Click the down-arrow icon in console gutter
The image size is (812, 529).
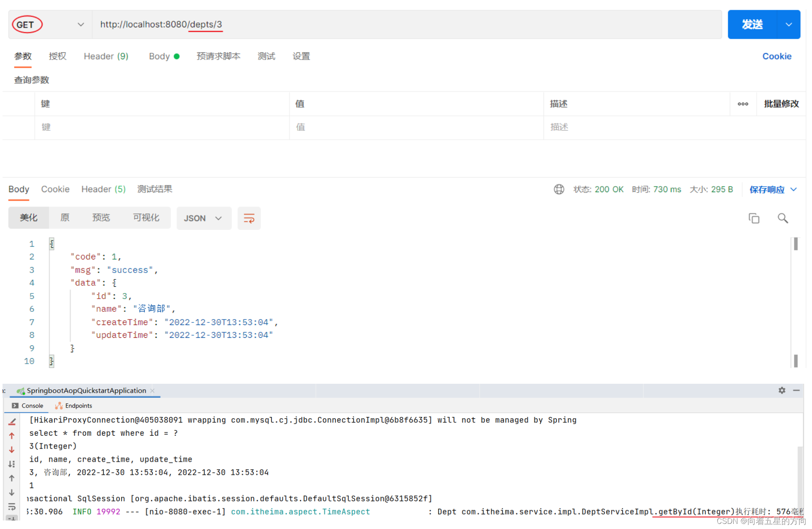[11, 492]
